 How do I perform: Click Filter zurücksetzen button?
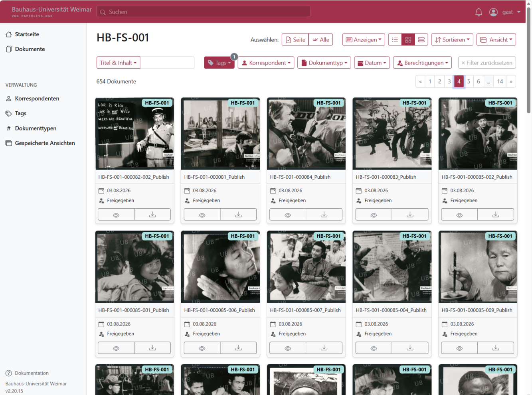click(487, 63)
